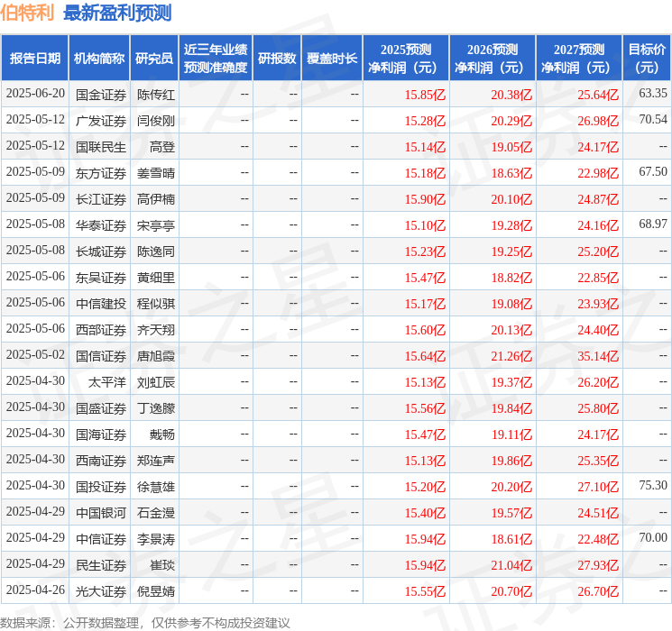Select analyst 陈逸同
Viewport: 672px width, 631px height.
(156, 251)
